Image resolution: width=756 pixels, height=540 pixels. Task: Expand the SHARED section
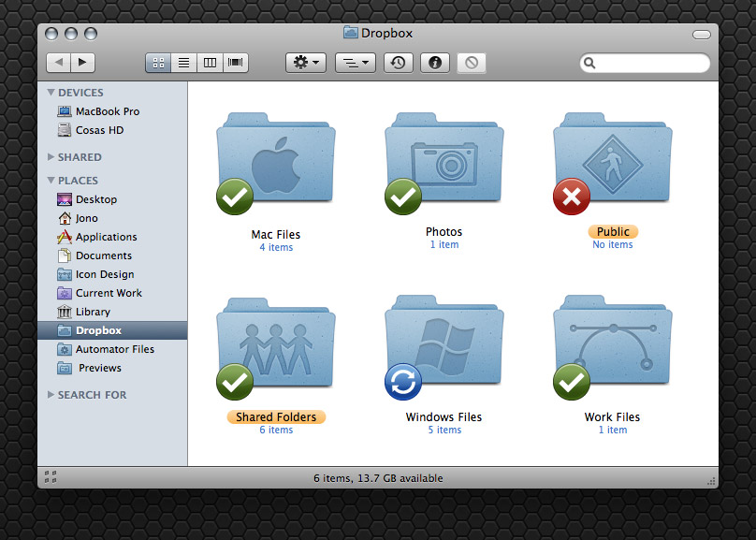[52, 157]
